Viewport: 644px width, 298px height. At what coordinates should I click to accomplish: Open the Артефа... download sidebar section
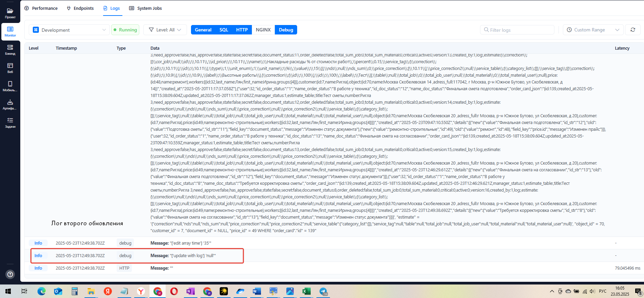point(10,104)
